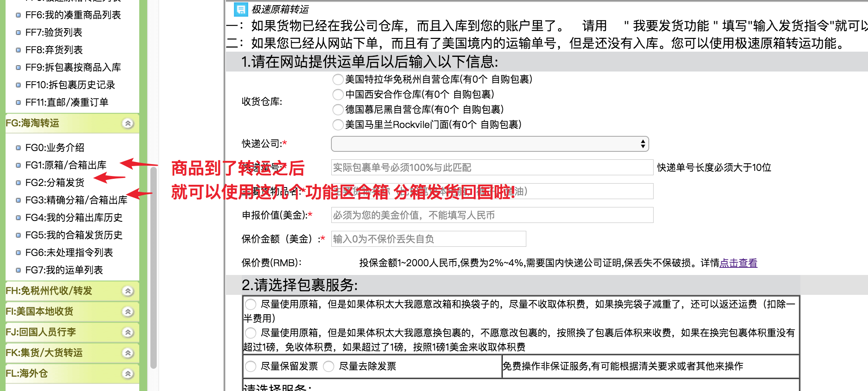Click 点击查看 insurance details link

coord(738,263)
